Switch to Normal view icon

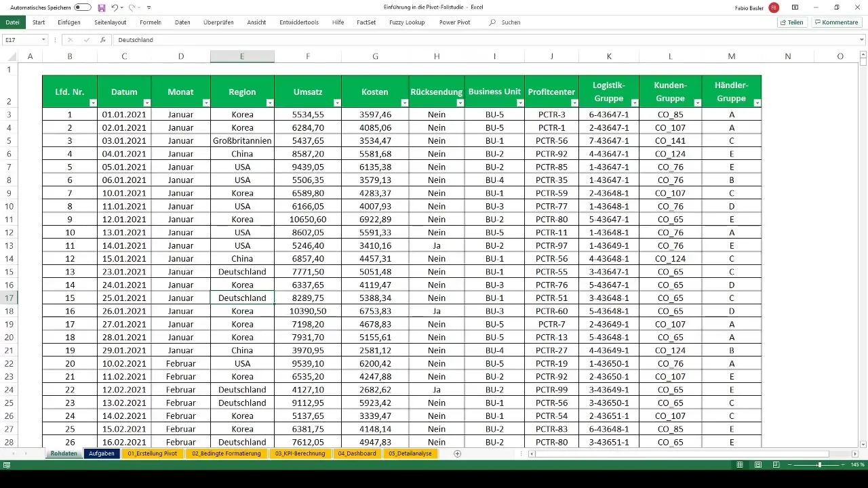coord(740,465)
